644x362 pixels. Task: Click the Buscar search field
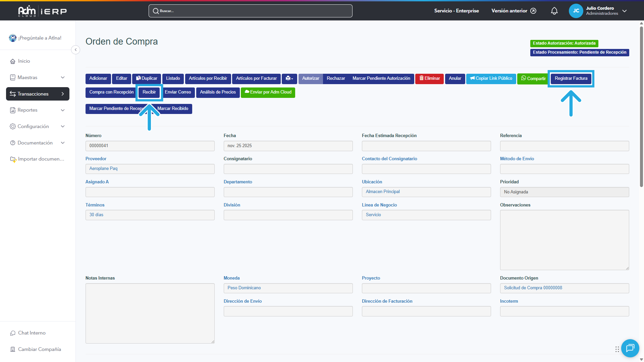tap(250, 11)
